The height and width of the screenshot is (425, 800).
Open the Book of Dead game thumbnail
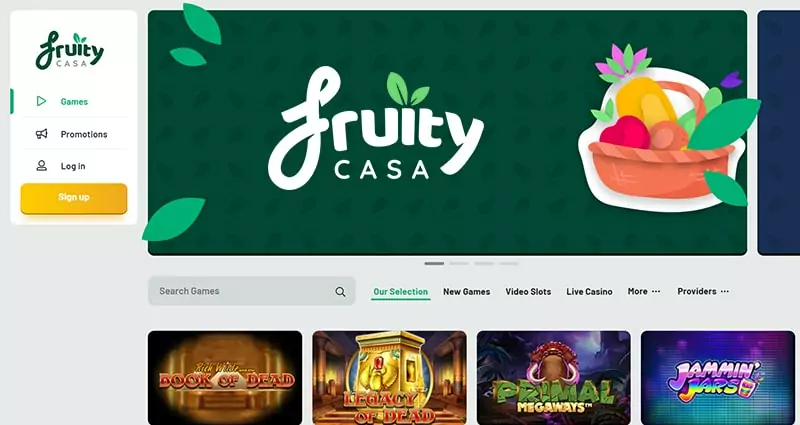(225, 378)
